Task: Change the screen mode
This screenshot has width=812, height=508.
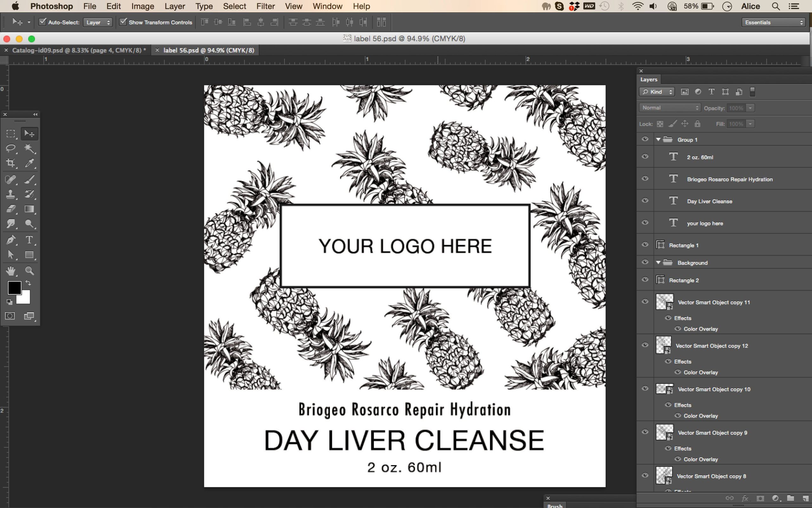Action: (29, 316)
